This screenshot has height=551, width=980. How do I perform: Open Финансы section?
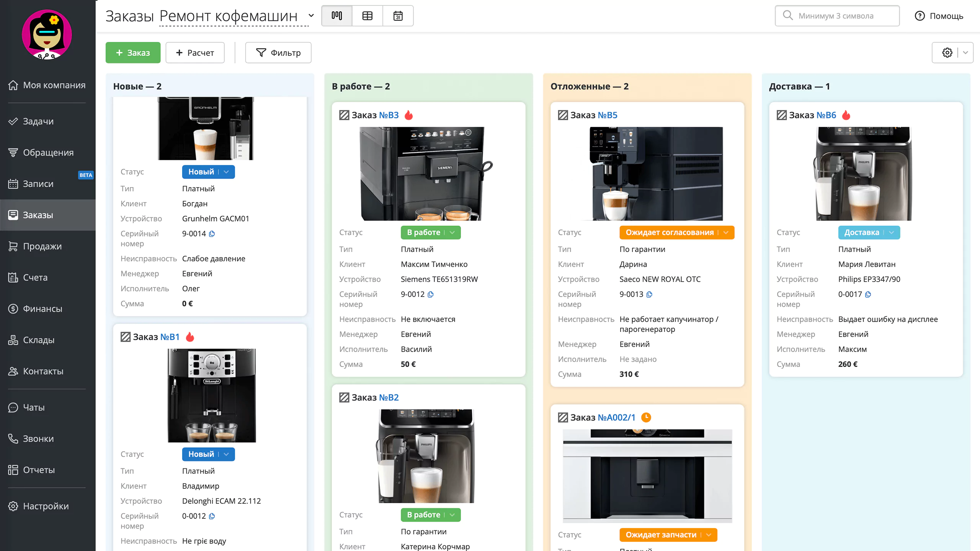tap(47, 309)
